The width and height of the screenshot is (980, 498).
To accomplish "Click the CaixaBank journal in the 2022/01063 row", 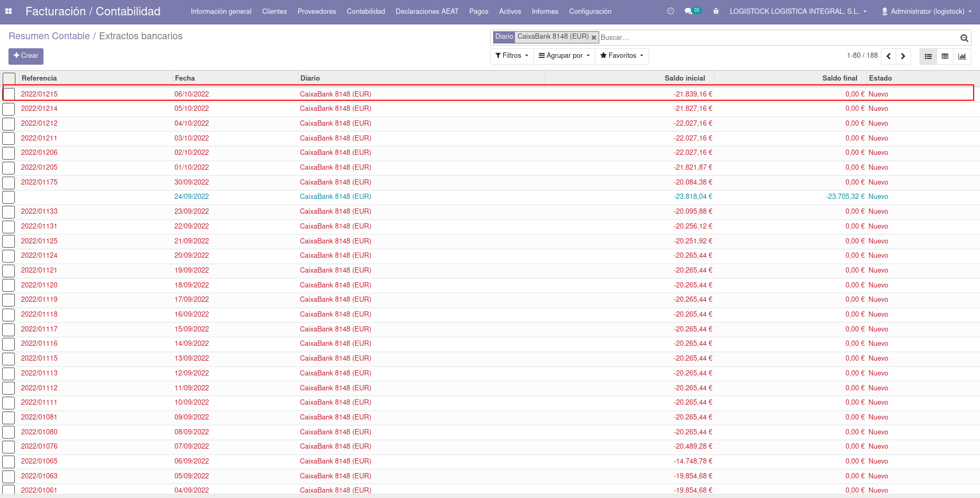I will (336, 476).
